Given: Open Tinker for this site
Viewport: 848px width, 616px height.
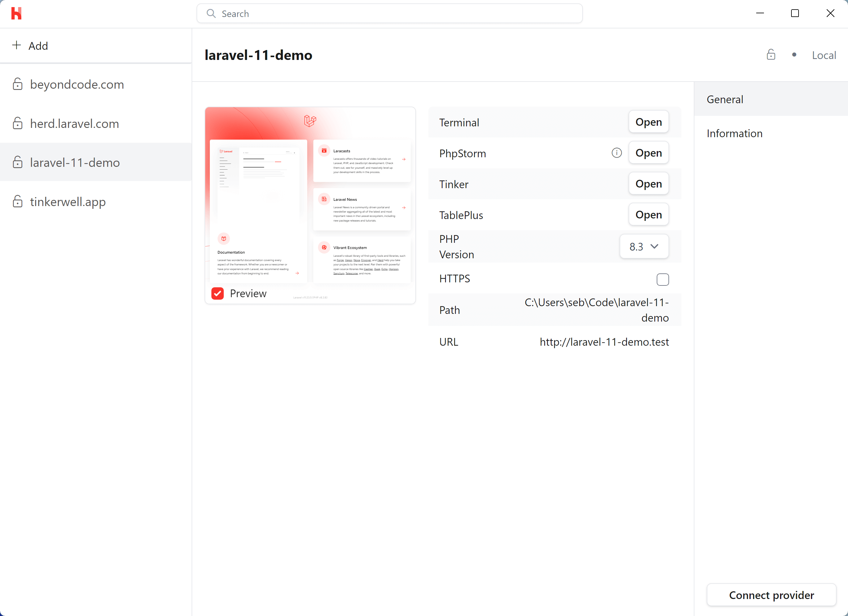Looking at the screenshot, I should click(648, 184).
